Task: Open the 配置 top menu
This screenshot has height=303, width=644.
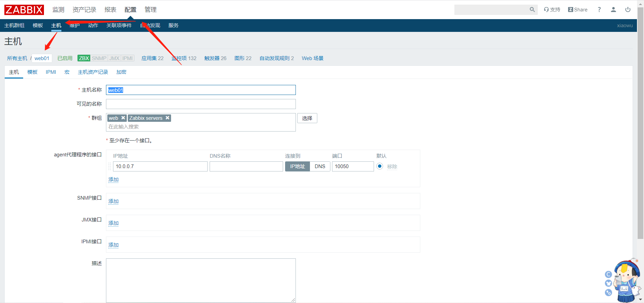Action: point(130,10)
